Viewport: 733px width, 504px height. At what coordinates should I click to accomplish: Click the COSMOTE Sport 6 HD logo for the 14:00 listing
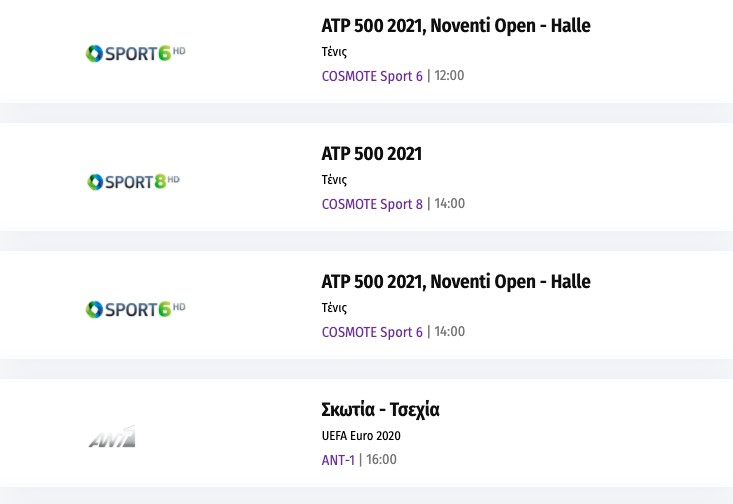pyautogui.click(x=135, y=309)
